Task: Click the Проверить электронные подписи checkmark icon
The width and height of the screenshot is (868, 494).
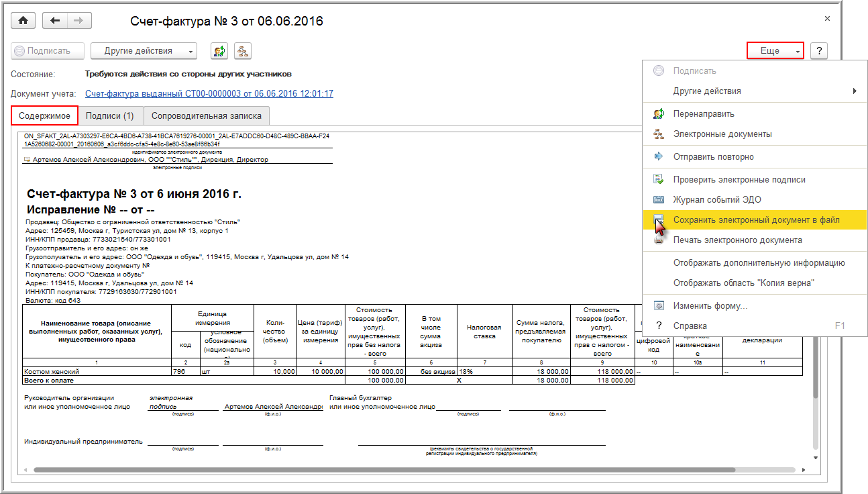Action: coord(659,180)
